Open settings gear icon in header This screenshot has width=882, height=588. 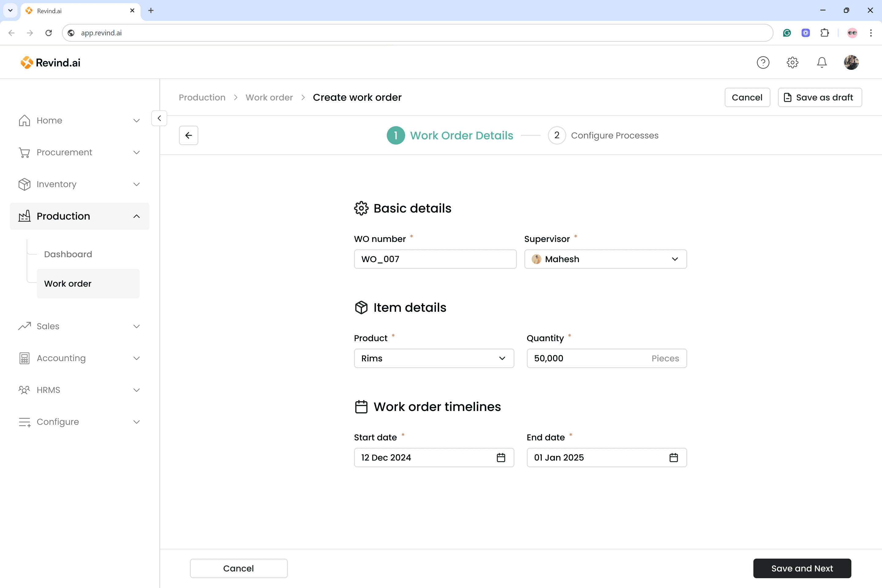click(792, 62)
